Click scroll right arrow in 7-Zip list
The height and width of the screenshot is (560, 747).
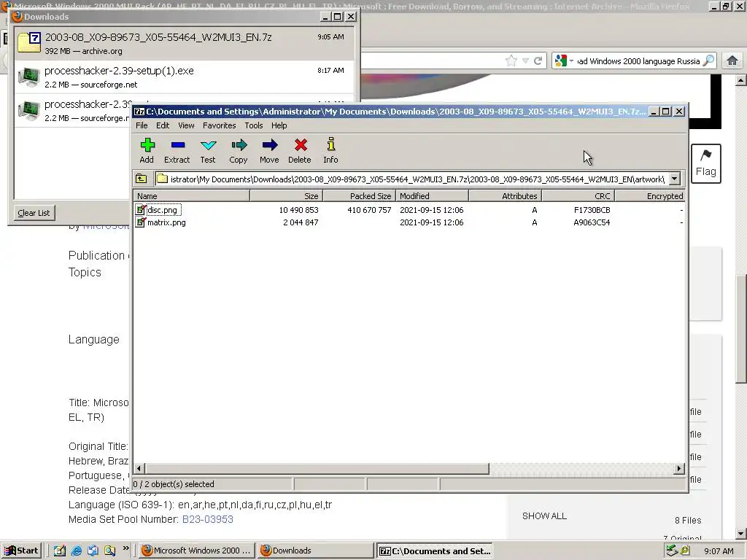679,469
